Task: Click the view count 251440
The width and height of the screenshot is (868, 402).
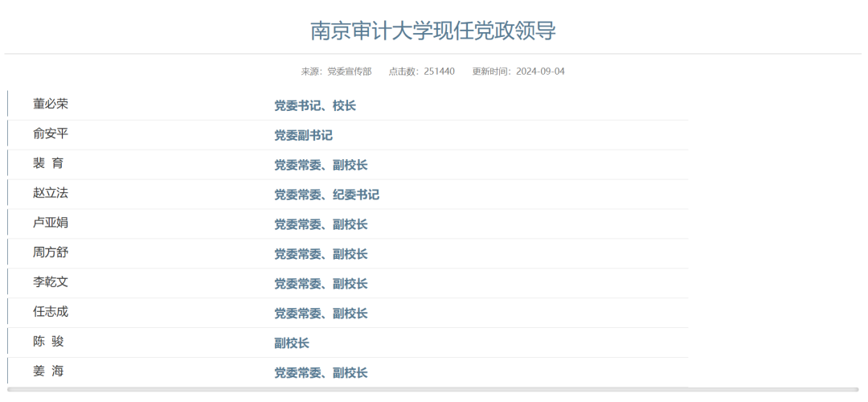Action: click(439, 72)
